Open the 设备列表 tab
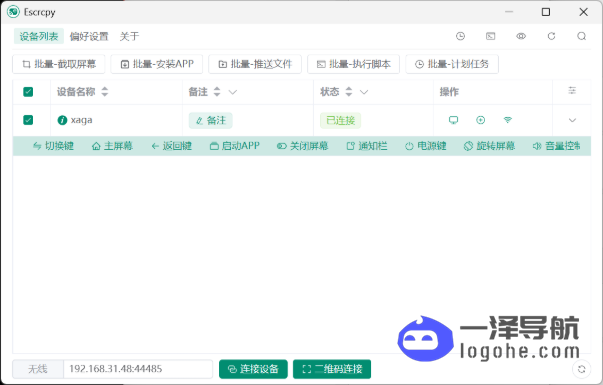The height and width of the screenshot is (385, 603). coord(39,37)
